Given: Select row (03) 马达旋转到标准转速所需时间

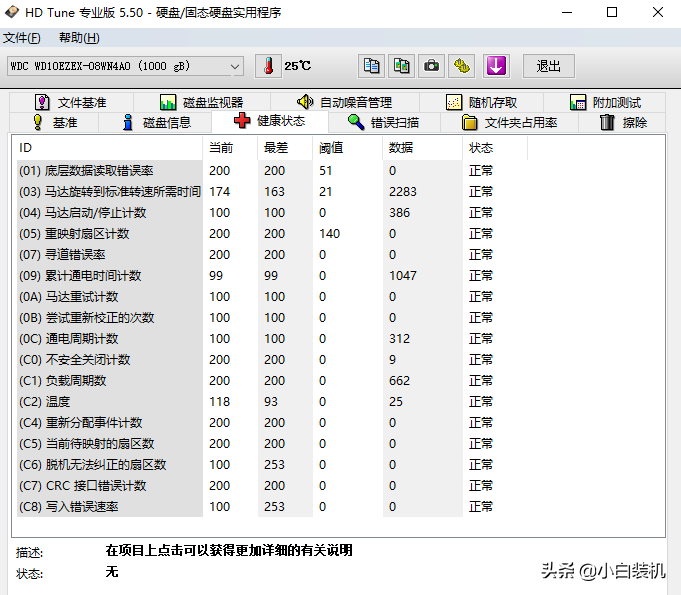Looking at the screenshot, I should [272, 192].
